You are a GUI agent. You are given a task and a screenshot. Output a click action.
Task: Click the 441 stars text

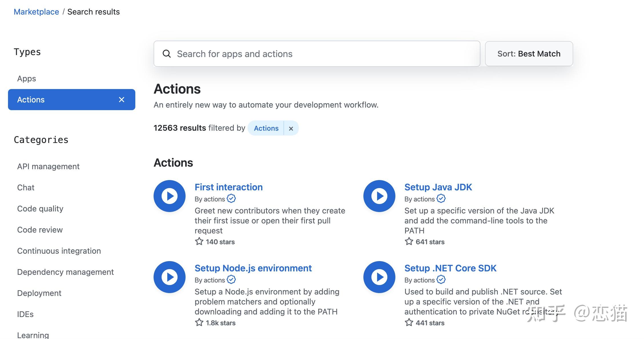click(x=430, y=323)
